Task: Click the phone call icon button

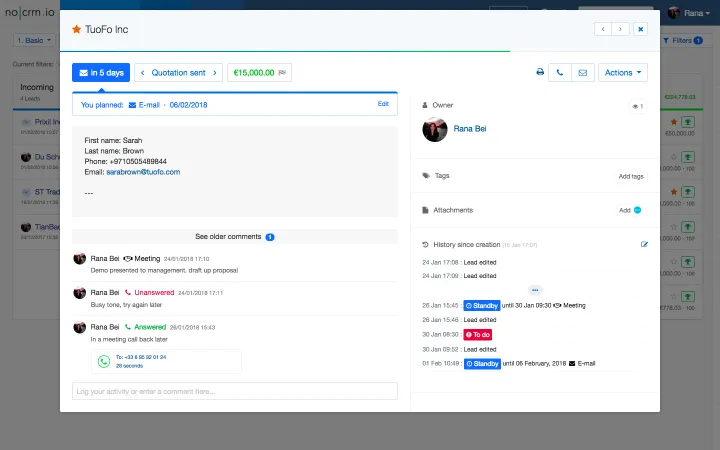Action: coord(560,73)
